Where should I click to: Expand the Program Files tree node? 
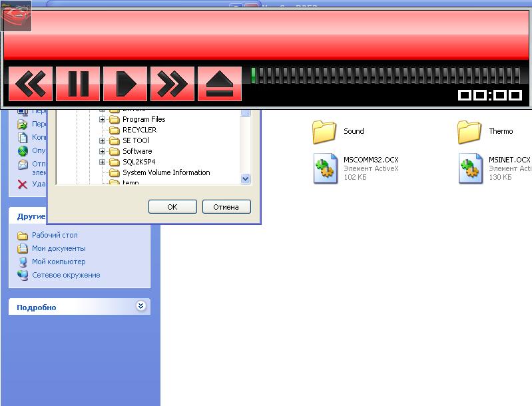(102, 119)
